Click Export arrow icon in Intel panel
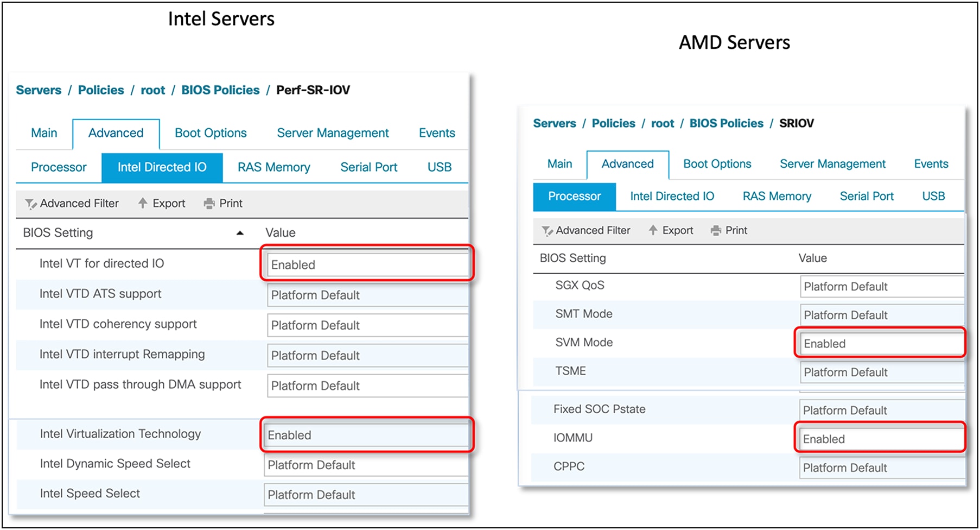The height and width of the screenshot is (530, 980). [x=143, y=203]
